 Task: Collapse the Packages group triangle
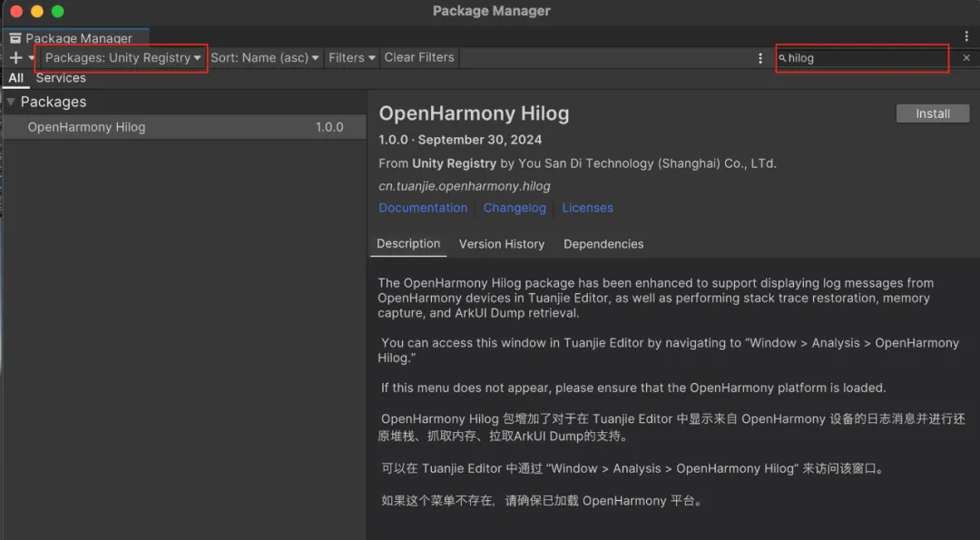[11, 102]
